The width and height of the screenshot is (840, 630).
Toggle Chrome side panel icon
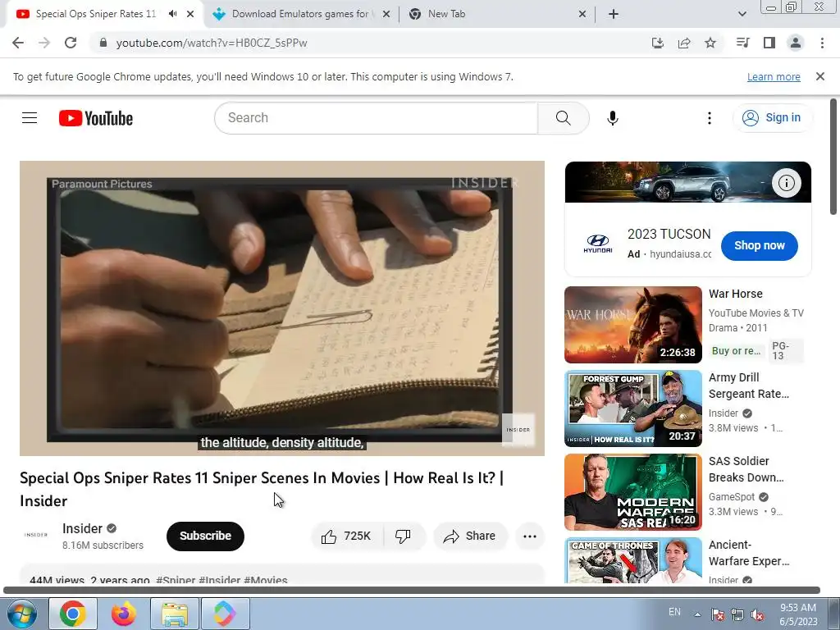(769, 43)
